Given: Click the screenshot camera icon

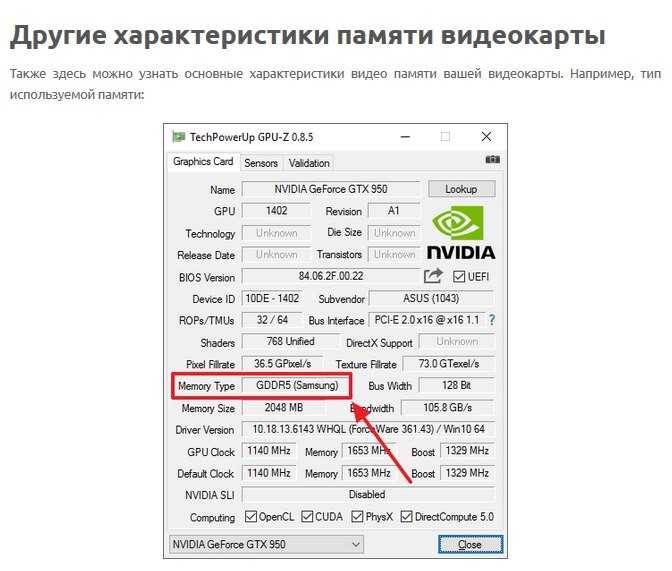Looking at the screenshot, I should pos(492,159).
